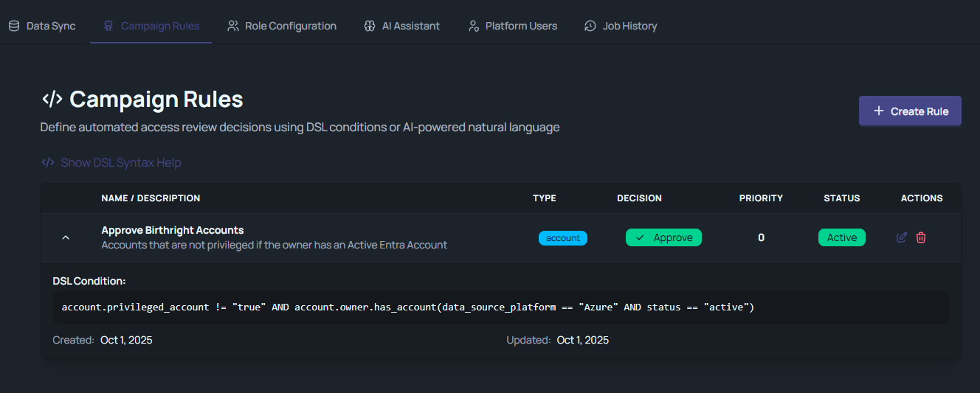Click the Platform Users person icon
The image size is (980, 393).
coord(474,26)
